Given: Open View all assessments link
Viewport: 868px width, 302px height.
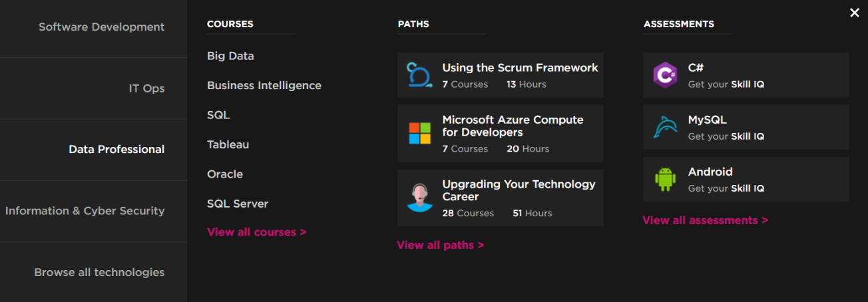Looking at the screenshot, I should pyautogui.click(x=705, y=220).
